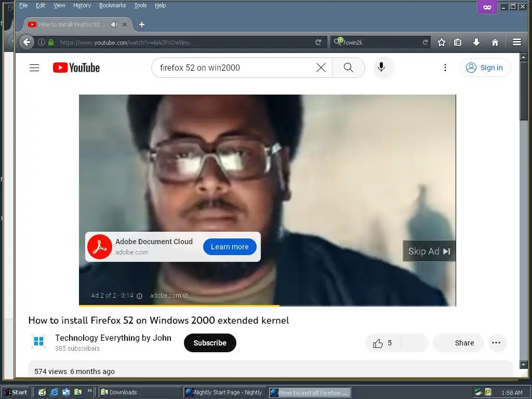Like the video with thumbs up
532x399 pixels.
[383, 343]
